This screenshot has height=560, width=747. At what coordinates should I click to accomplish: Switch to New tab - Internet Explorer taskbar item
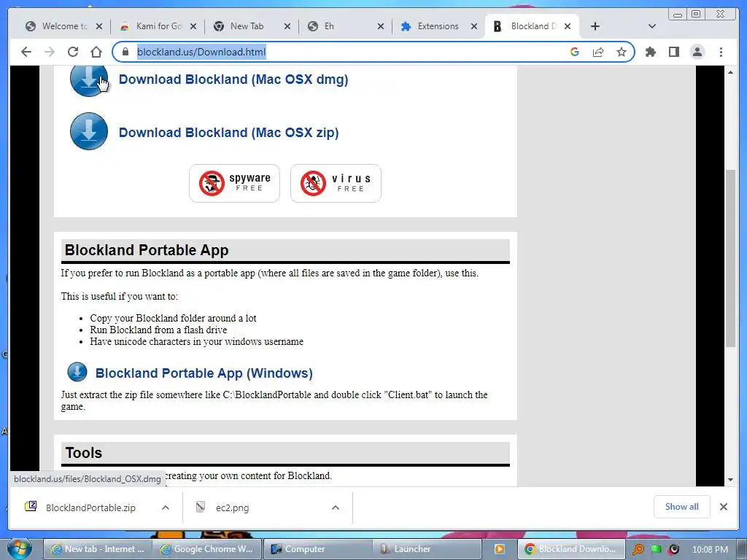[98, 549]
